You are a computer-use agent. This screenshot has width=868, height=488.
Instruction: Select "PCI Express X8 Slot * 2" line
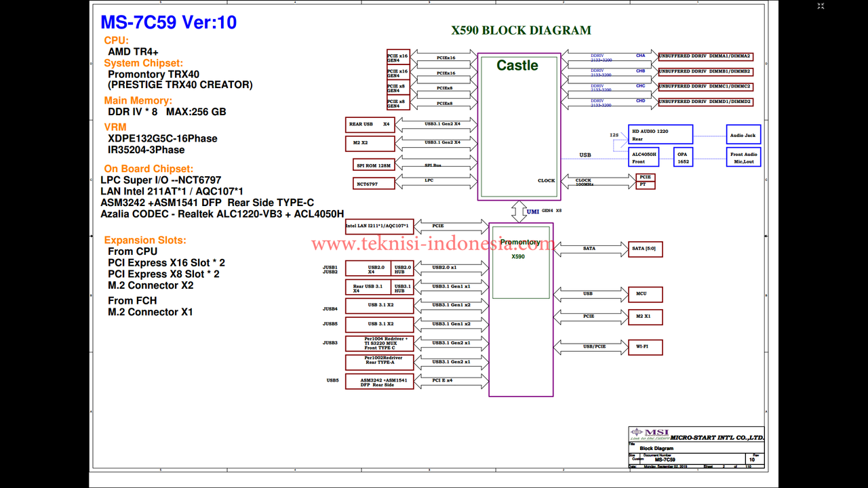[163, 274]
